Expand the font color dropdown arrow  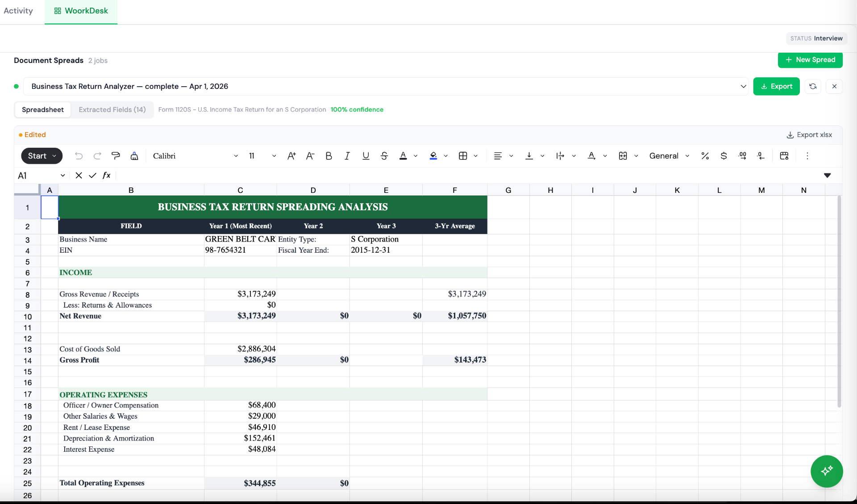point(416,156)
